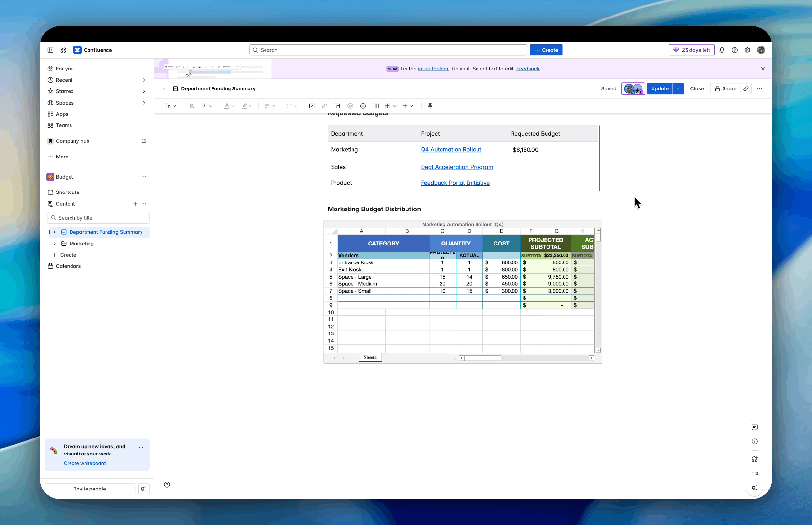
Task: Open the Sheet1 tab in the spreadsheet
Action: click(x=370, y=358)
